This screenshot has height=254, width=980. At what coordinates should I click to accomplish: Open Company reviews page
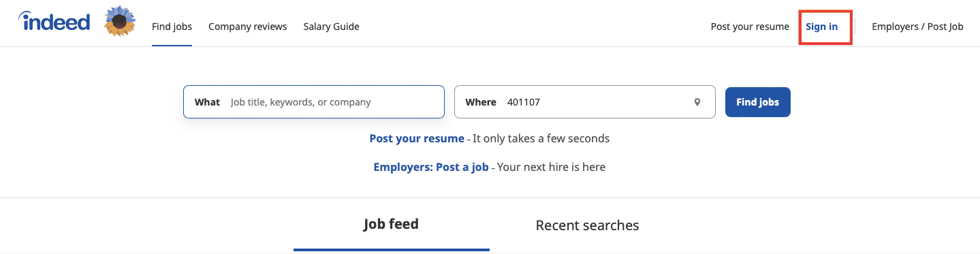coord(248,27)
